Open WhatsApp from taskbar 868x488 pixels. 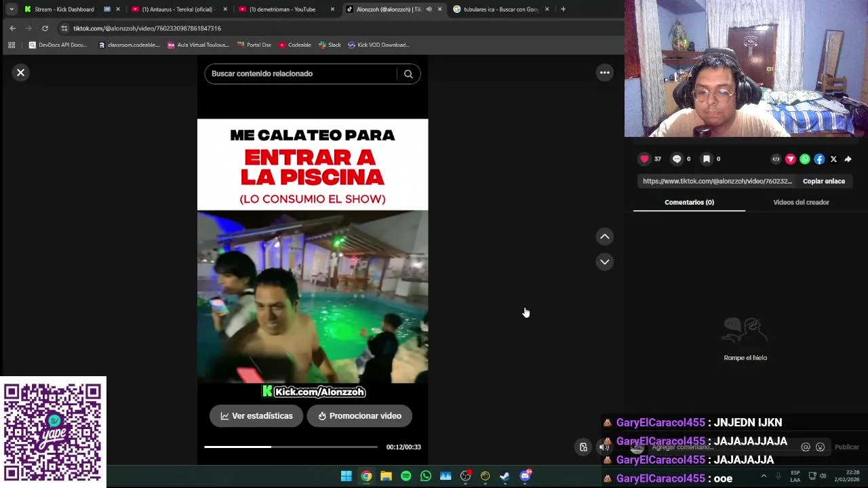coord(425,476)
